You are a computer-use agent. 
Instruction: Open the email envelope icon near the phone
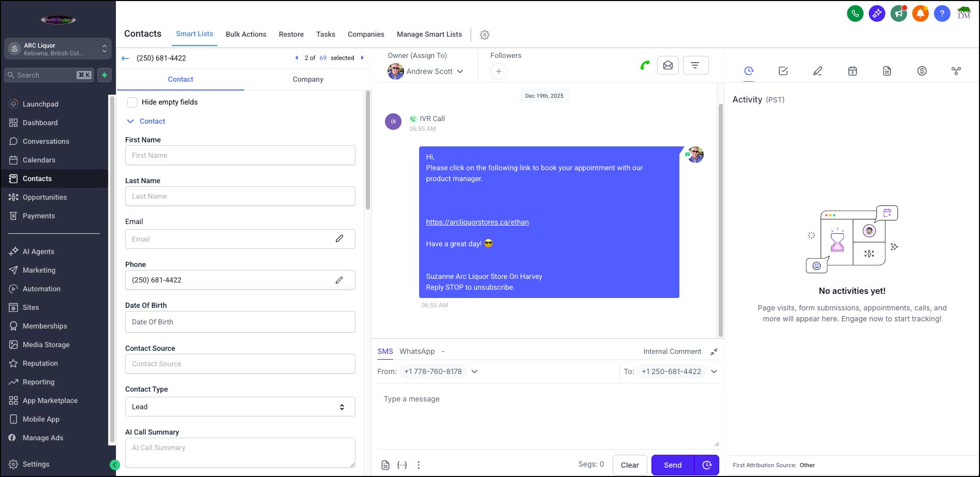[668, 65]
